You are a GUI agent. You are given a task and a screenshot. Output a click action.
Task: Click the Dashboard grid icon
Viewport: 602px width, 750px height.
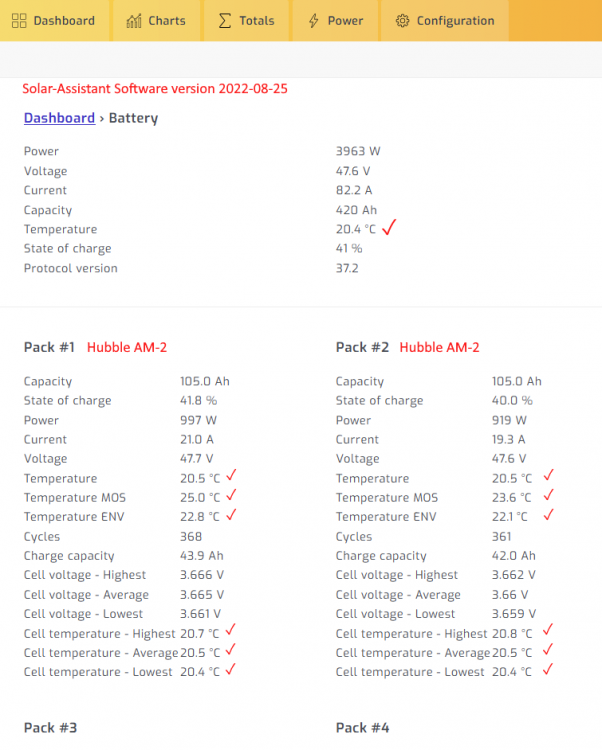tap(19, 21)
